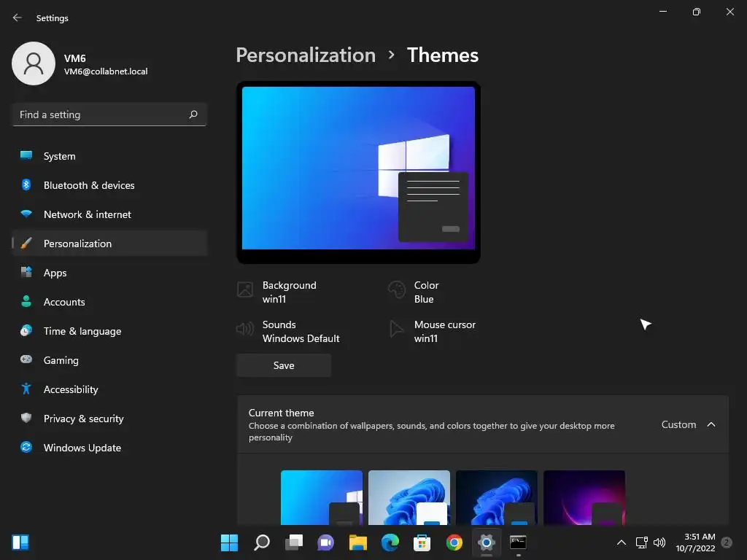Viewport: 747px width, 560px height.
Task: Select the purple Glow theme thumbnail
Action: [x=584, y=497]
